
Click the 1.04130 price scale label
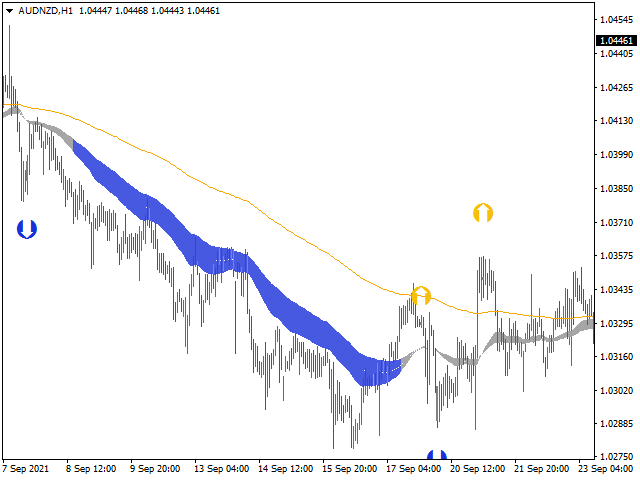(x=616, y=120)
